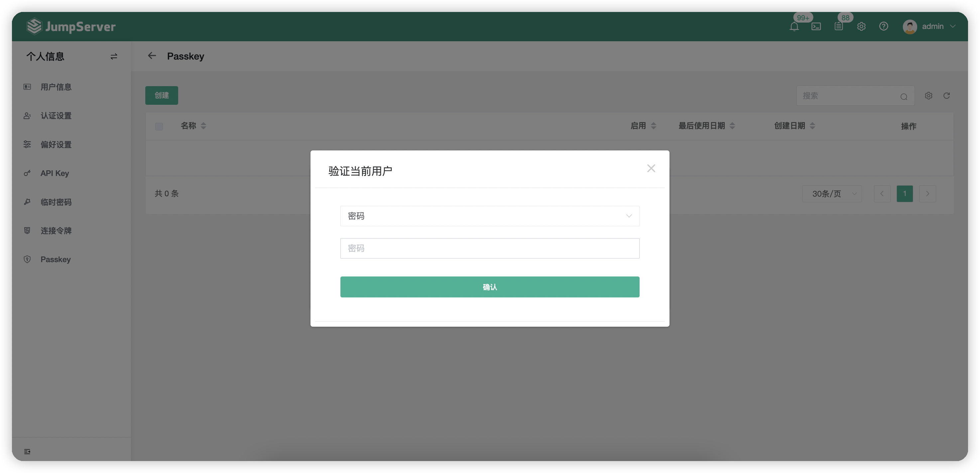
Task: Click the JumpServer logo
Action: tap(71, 26)
